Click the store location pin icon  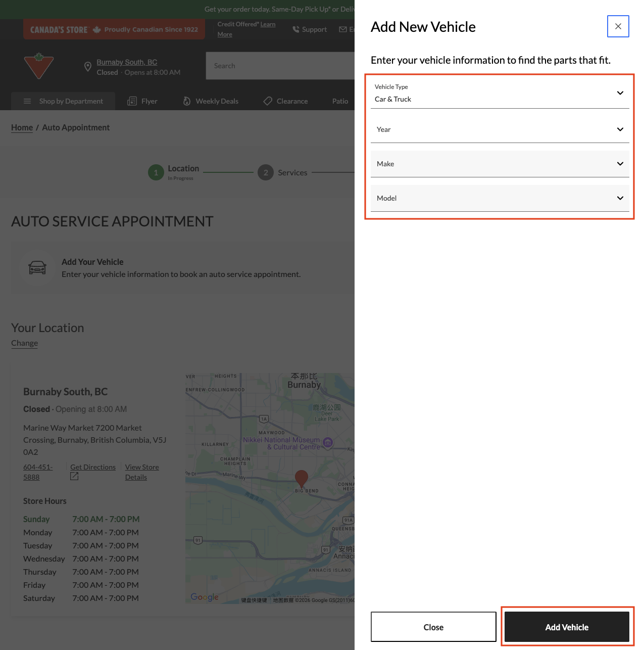87,67
